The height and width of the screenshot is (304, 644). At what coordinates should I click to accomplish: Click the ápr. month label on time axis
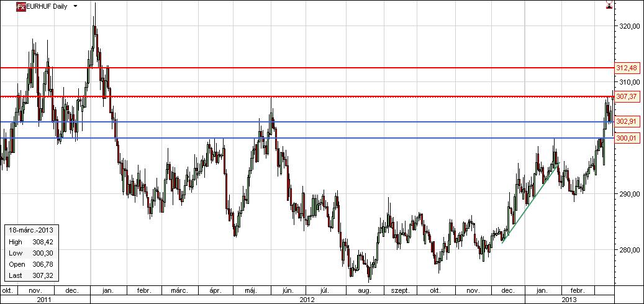point(215,290)
